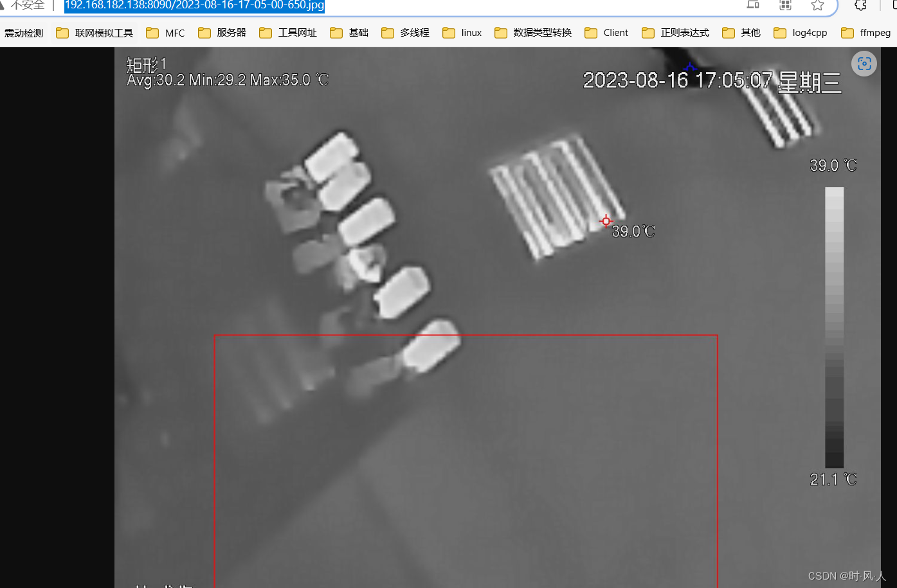Click the blue cold-spot marker near timestamp
The width and height of the screenshot is (897, 588).
690,67
